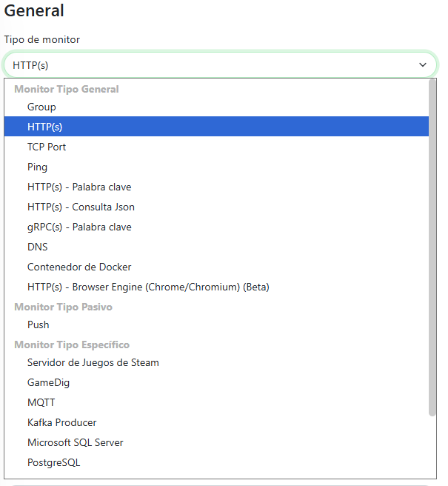Pick the GameDig option
This screenshot has height=486, width=448.
click(48, 383)
